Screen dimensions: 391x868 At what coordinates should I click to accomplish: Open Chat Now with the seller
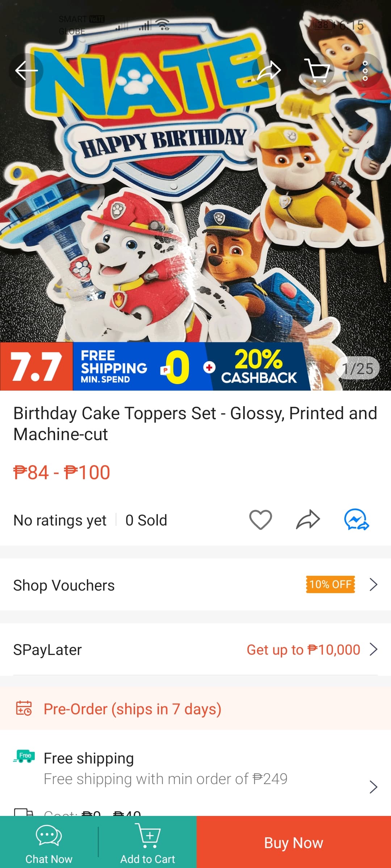[49, 842]
